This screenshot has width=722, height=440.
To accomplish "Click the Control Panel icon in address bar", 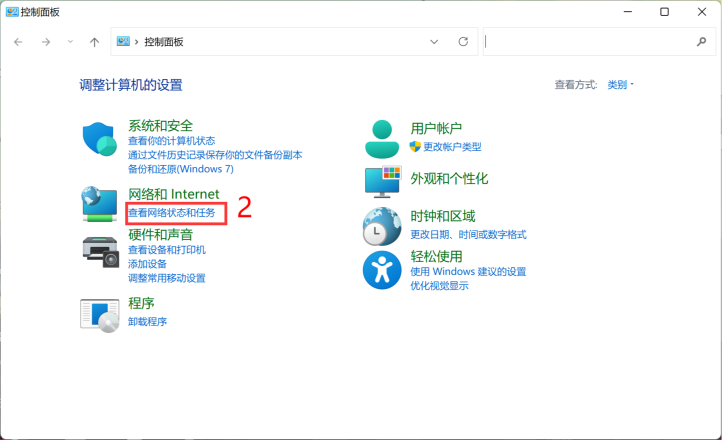I will point(123,41).
